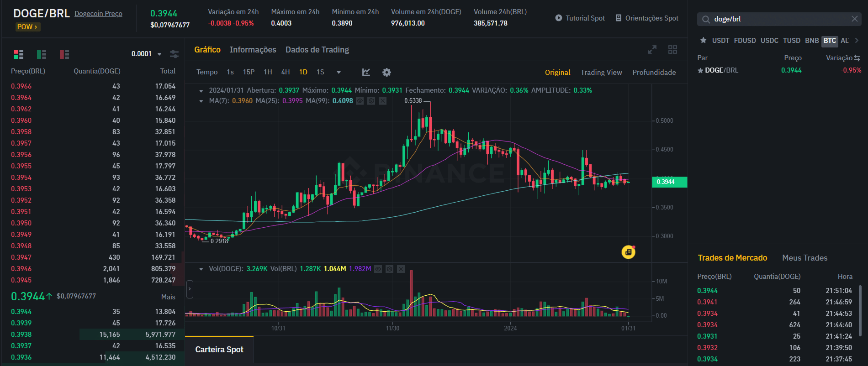The height and width of the screenshot is (366, 868).
Task: Expand the side panel arrow on chart
Action: 190,289
